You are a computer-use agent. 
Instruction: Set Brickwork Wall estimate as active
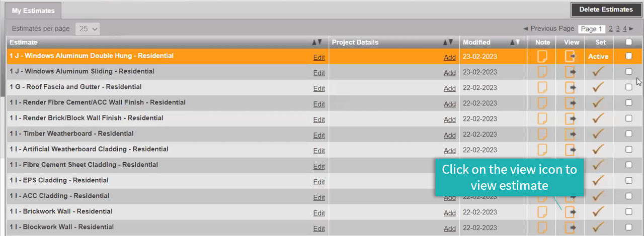coord(598,212)
